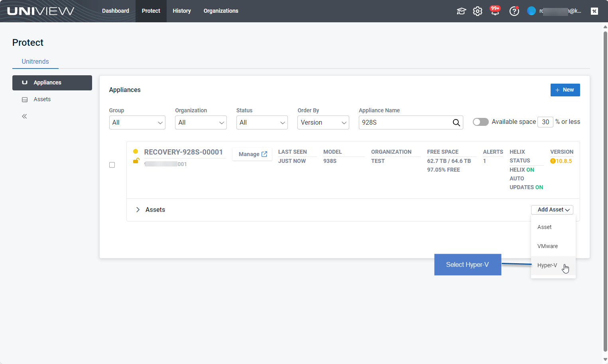Open notifications bell with 99+ badge
Screen dimensions: 608x364
click(x=495, y=11)
